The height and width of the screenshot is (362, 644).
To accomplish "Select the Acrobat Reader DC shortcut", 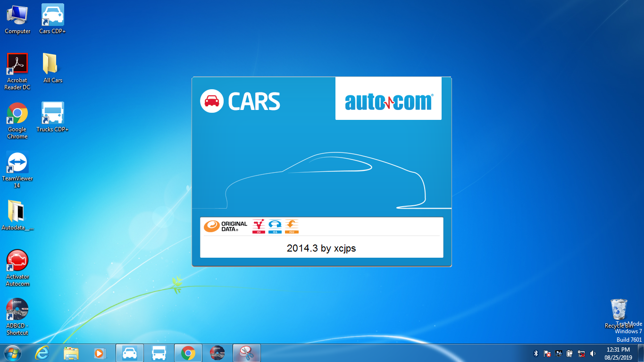I will [x=17, y=72].
